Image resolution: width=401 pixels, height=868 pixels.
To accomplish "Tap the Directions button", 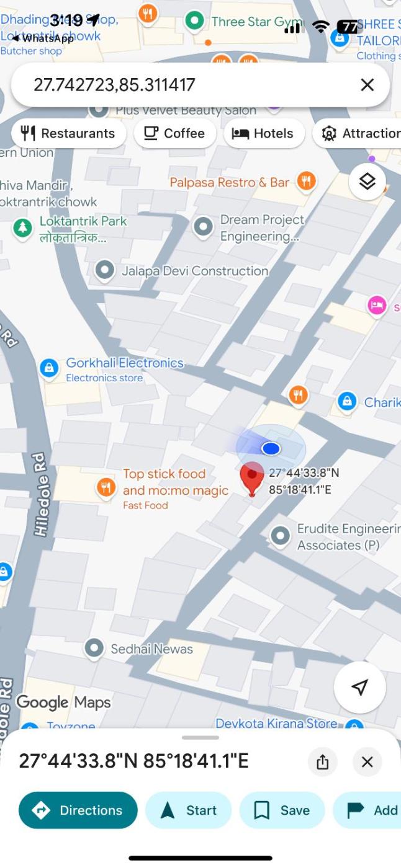I will point(78,810).
